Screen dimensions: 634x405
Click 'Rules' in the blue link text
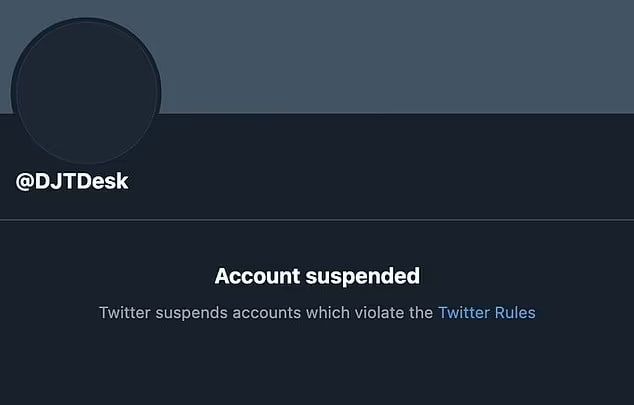515,313
